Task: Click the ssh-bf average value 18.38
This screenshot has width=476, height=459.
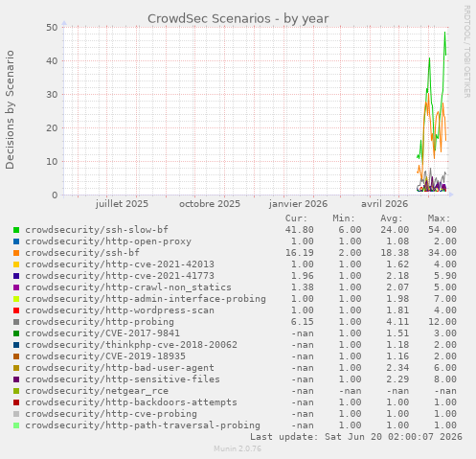Action: [395, 253]
